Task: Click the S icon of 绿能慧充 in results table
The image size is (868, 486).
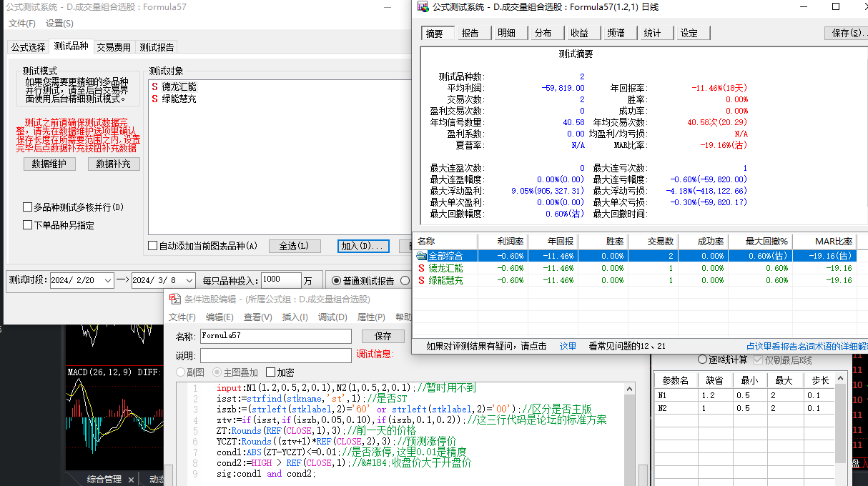Action: point(422,280)
